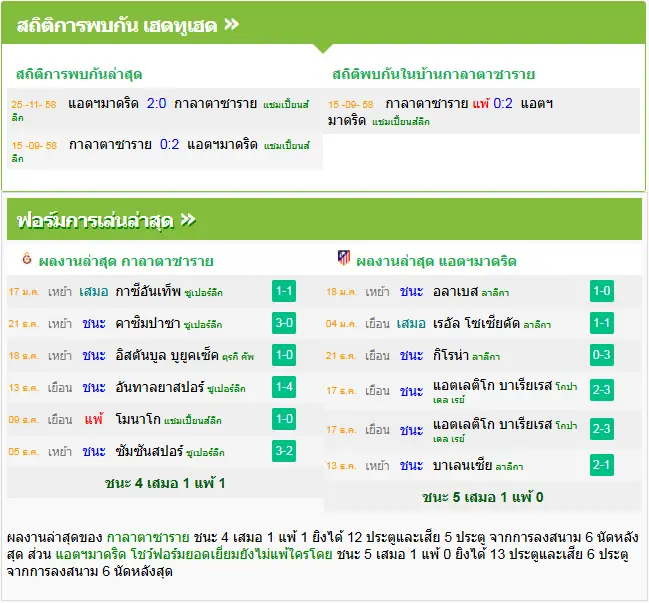This screenshot has width=649, height=603.
Task: Select the สถิติการพบกันล่าสุด section heading
Action: 79,74
